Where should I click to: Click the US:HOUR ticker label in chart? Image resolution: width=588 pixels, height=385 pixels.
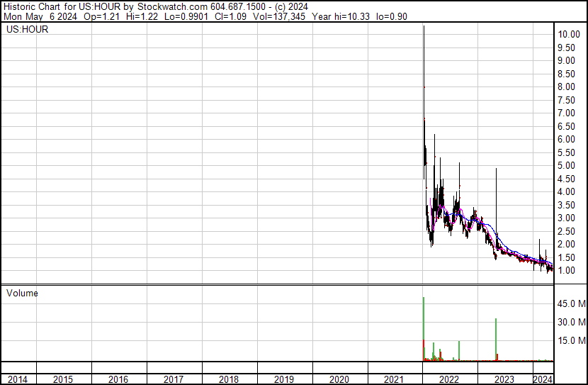click(27, 30)
